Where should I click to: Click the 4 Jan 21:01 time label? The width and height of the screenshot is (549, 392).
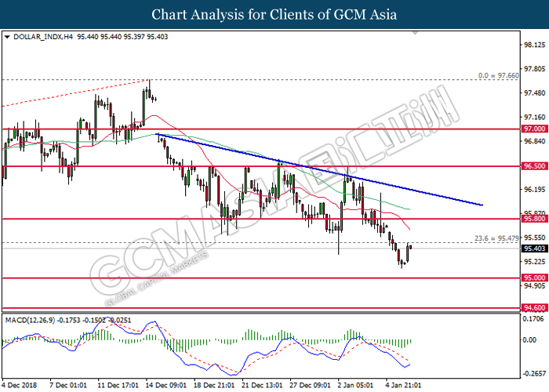click(403, 385)
